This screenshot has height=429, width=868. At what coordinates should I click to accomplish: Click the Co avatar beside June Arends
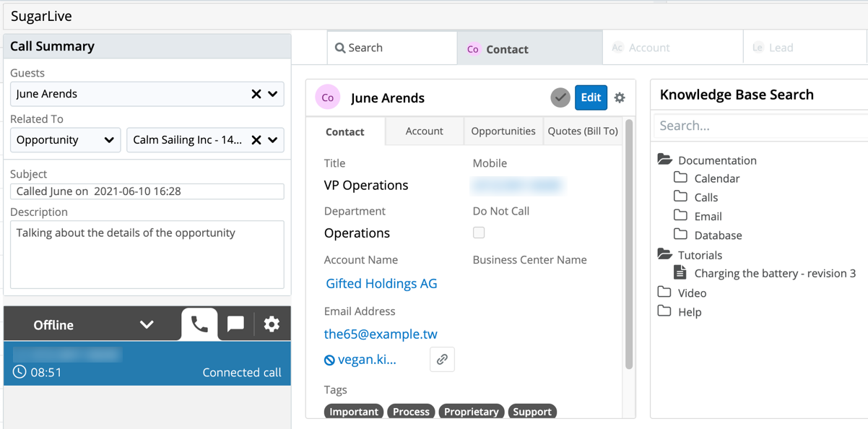pos(328,97)
